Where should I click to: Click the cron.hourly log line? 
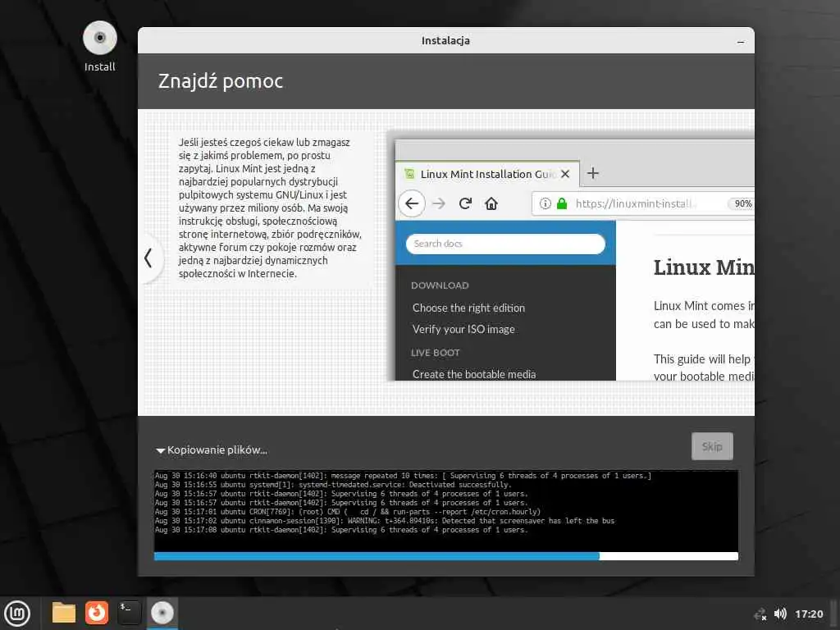[348, 512]
